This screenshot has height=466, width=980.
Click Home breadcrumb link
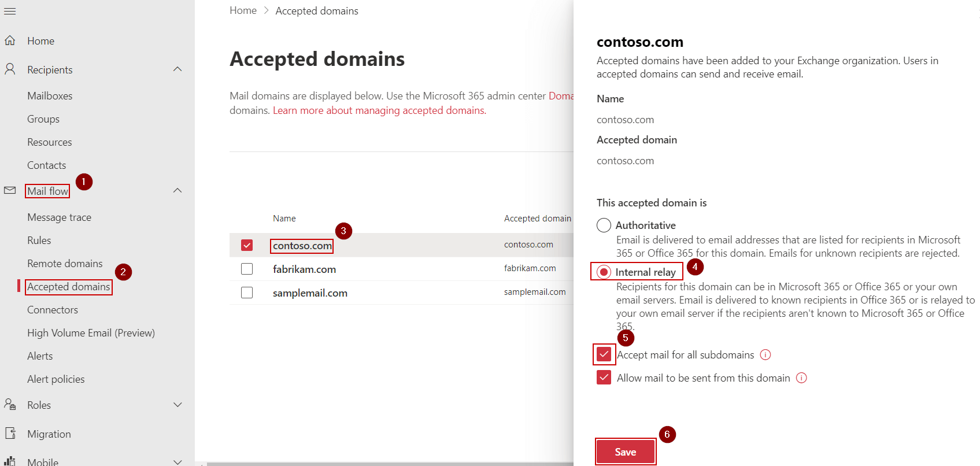tap(243, 10)
